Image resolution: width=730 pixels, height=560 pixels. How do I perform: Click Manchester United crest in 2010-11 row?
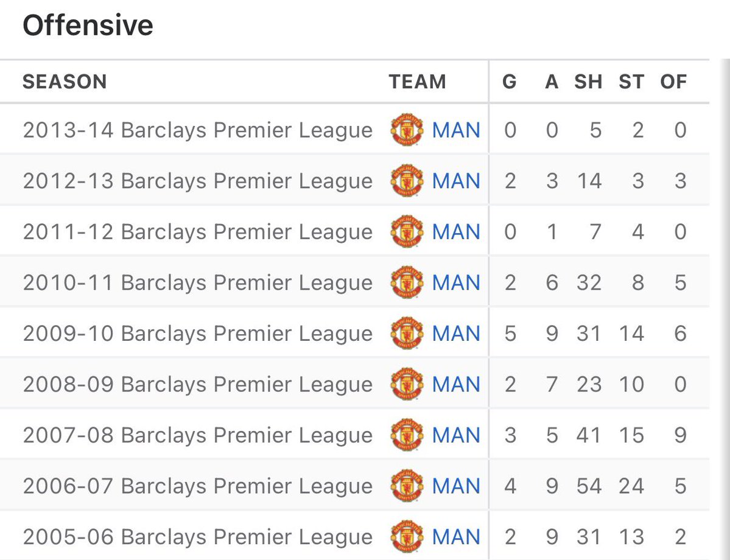(407, 282)
